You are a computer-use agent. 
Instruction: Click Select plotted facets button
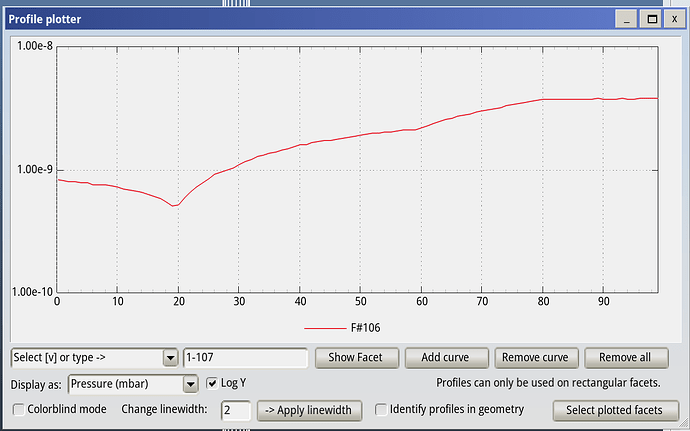coord(615,410)
